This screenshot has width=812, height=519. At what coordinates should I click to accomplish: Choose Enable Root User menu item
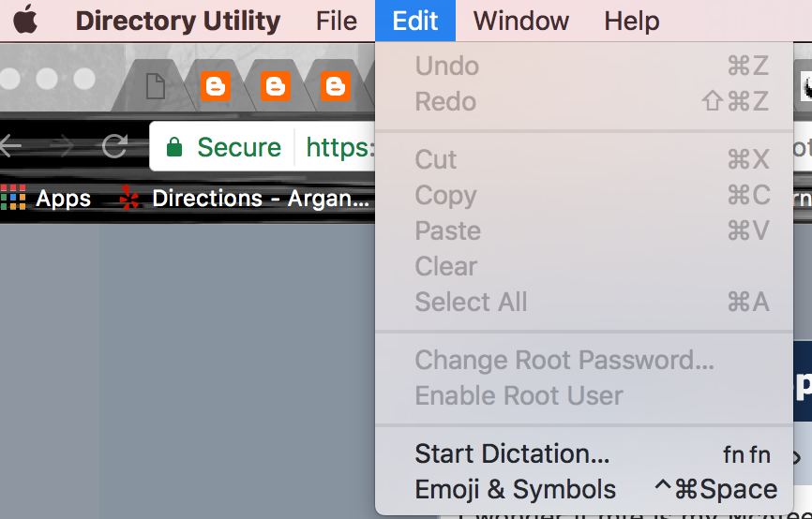584,396
